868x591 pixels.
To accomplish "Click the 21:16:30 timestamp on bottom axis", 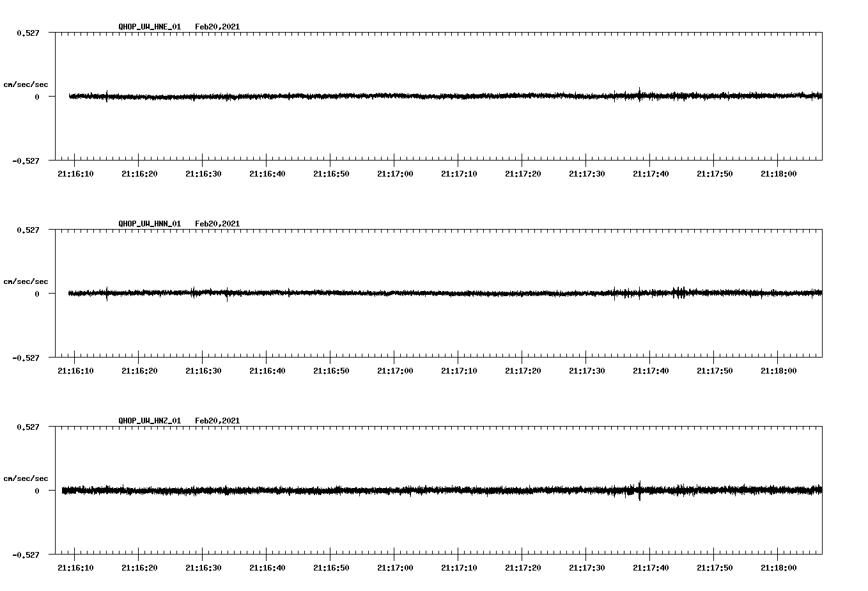I will click(203, 567).
